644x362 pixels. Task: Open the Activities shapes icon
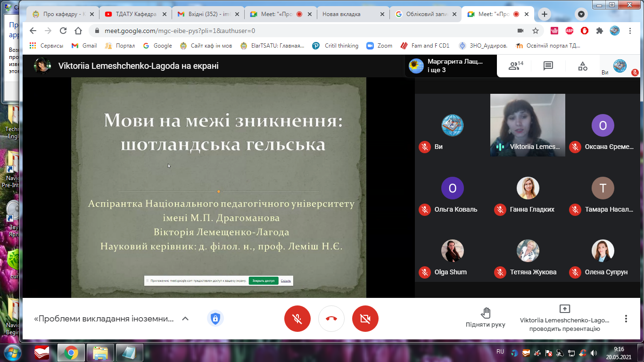[583, 66]
